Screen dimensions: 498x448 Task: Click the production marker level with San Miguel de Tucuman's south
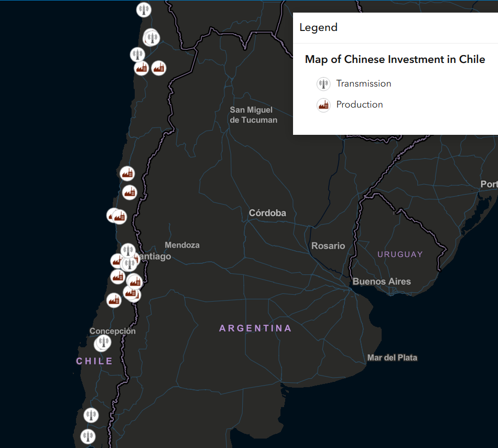pos(127,174)
